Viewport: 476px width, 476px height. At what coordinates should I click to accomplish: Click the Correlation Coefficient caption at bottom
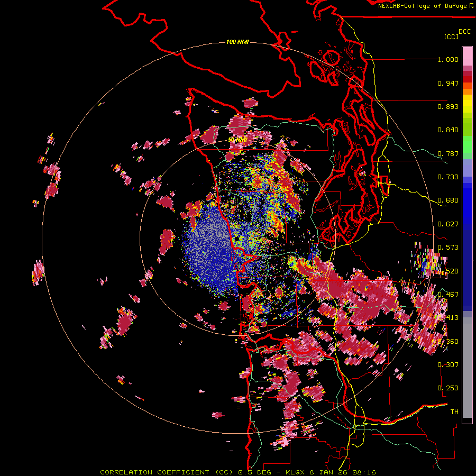[x=237, y=472]
